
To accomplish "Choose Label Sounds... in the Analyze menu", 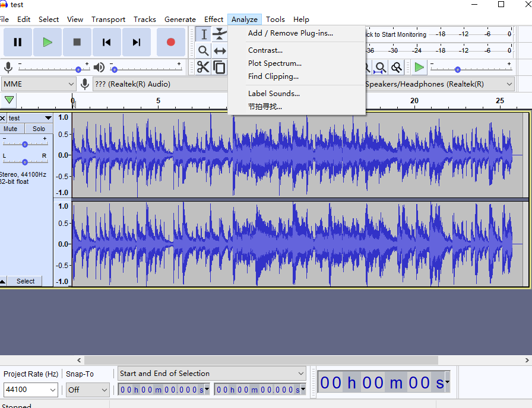I will [x=296, y=94].
